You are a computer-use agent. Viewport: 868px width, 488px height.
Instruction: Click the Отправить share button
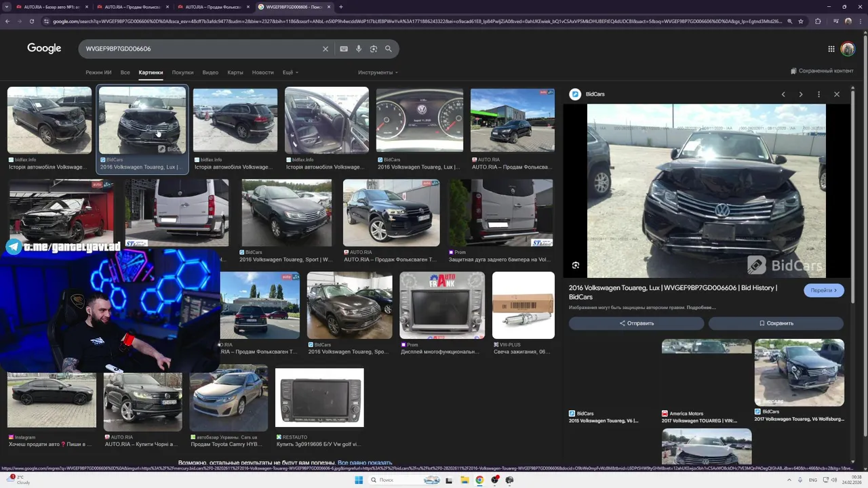tap(636, 323)
